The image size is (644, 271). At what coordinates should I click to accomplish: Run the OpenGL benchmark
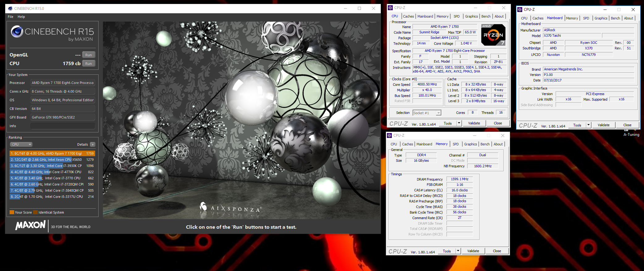[89, 55]
